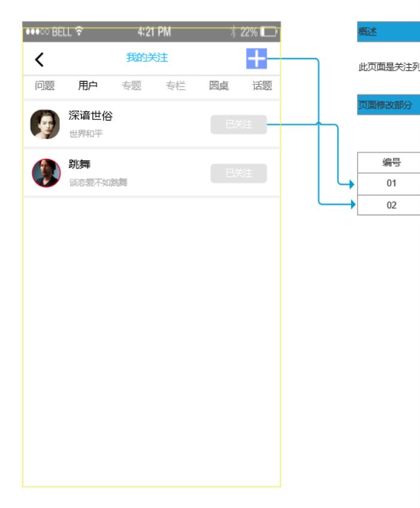Select table cell 02
The height and width of the screenshot is (508, 420).
[391, 205]
